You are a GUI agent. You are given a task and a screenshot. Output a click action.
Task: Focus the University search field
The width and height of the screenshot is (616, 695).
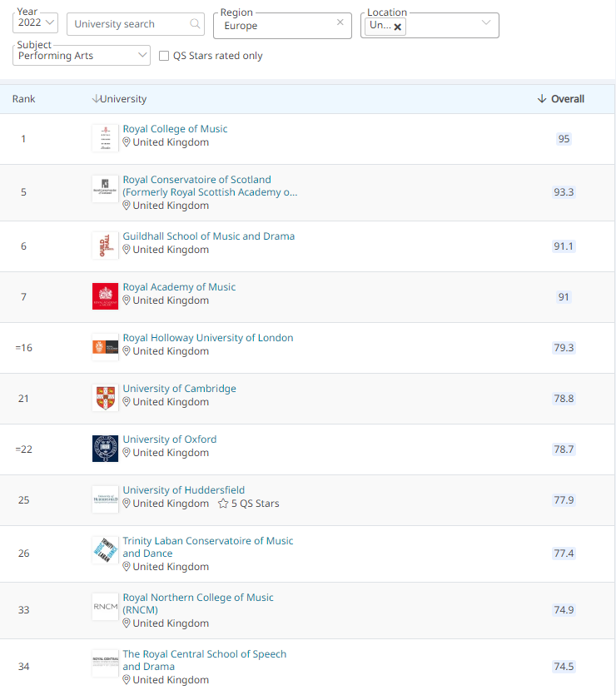coord(135,24)
